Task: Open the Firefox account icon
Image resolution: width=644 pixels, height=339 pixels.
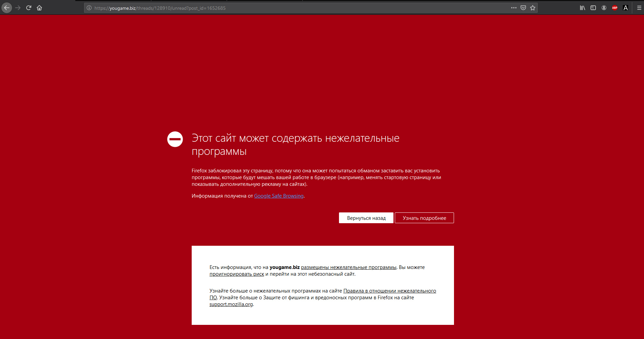Action: coord(604,8)
